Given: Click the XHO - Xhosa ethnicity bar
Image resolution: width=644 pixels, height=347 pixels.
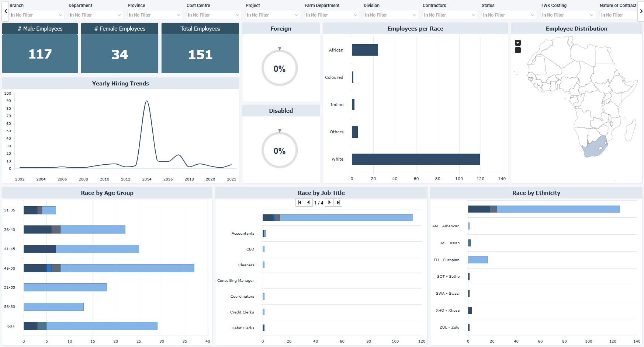Looking at the screenshot, I should tap(470, 311).
